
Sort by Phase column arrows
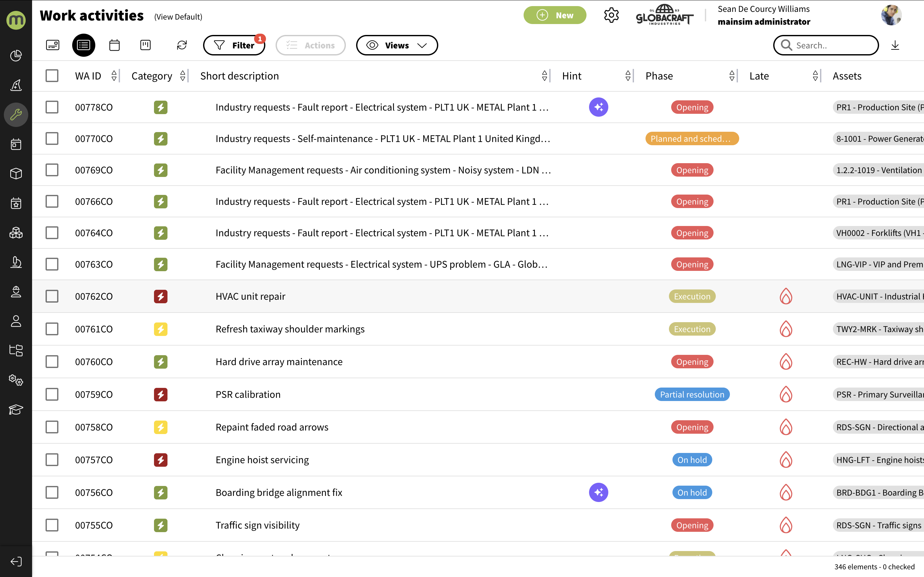click(732, 76)
